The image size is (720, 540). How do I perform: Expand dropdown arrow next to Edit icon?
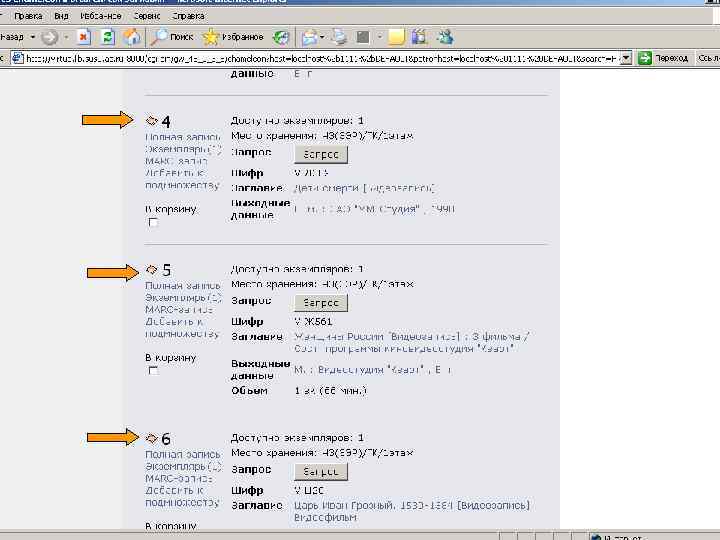pos(379,37)
